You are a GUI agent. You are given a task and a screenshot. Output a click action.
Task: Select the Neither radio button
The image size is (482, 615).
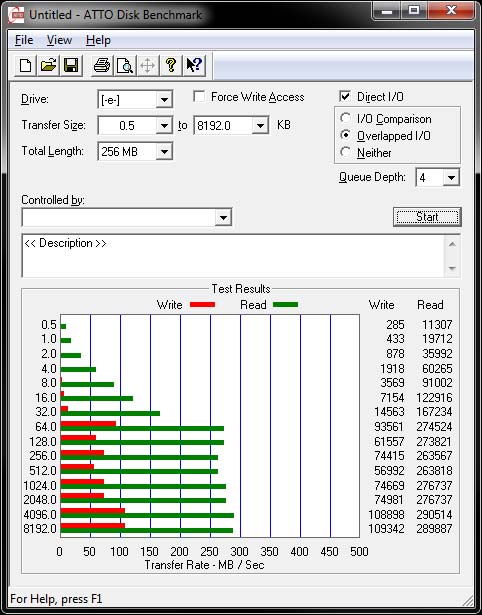click(x=346, y=152)
